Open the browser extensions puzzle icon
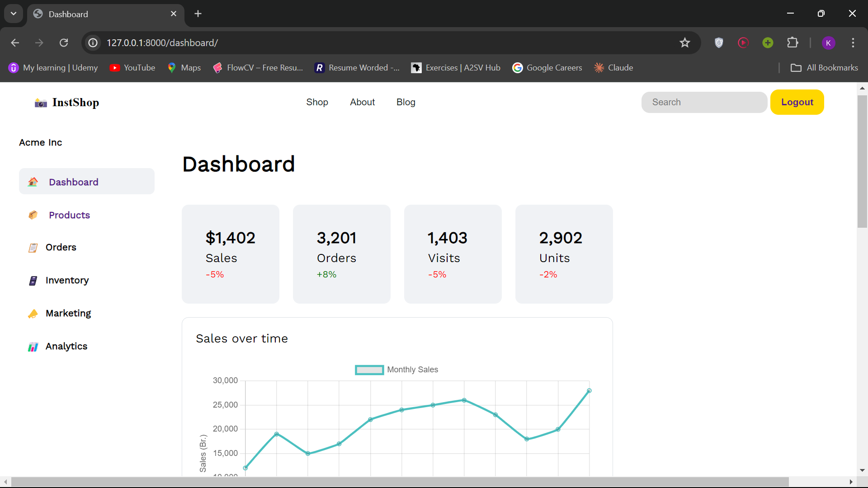868x488 pixels. click(792, 42)
